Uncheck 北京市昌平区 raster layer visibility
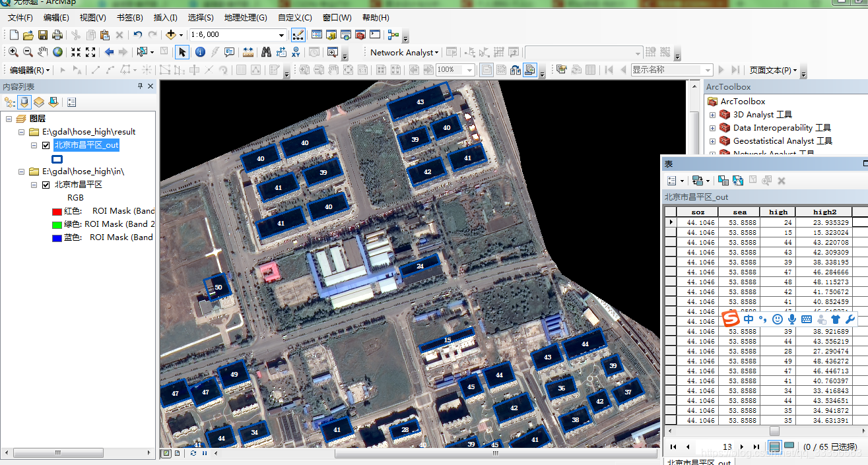The width and height of the screenshot is (868, 465). pos(46,185)
